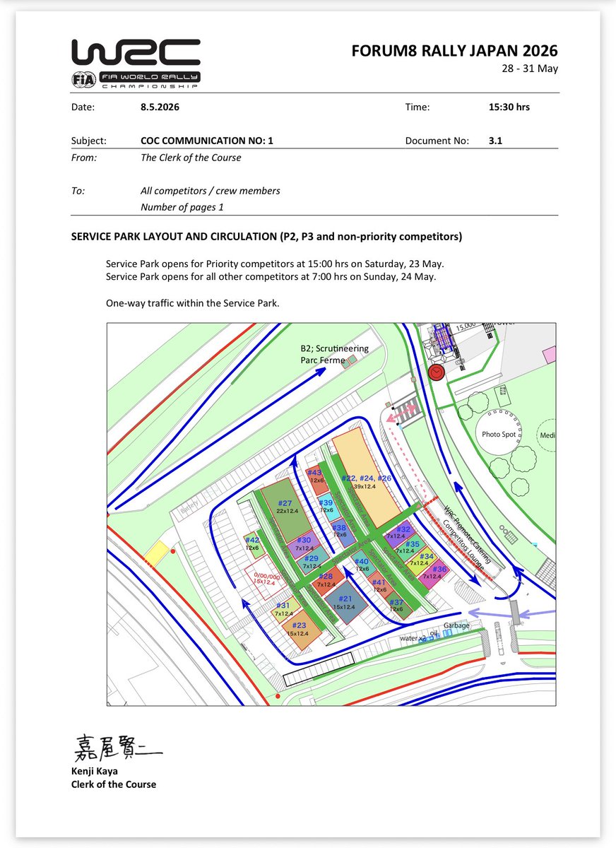
Task: Click the time value "15:30 hrs"
Action: click(509, 107)
